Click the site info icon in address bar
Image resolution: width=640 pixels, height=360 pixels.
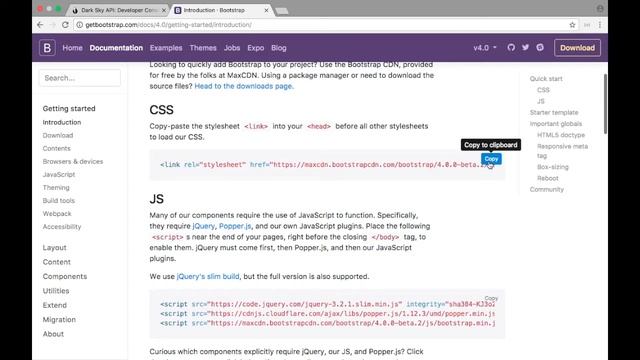tap(80, 25)
